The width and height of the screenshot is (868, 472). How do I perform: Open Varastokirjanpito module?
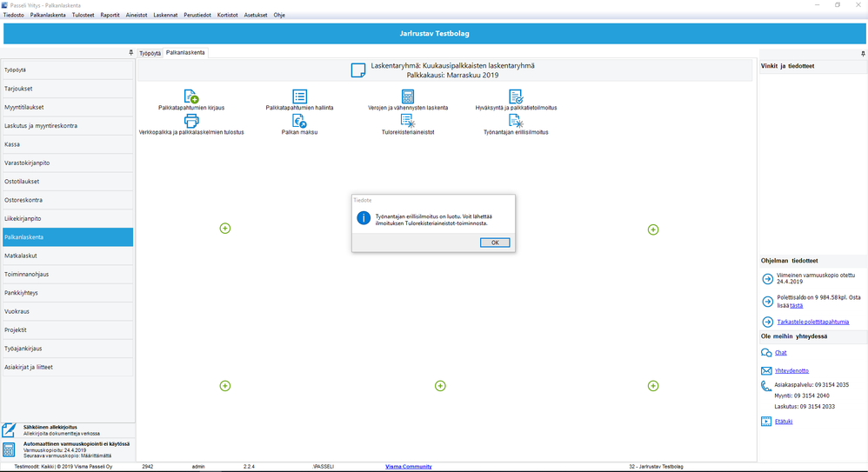click(x=68, y=163)
